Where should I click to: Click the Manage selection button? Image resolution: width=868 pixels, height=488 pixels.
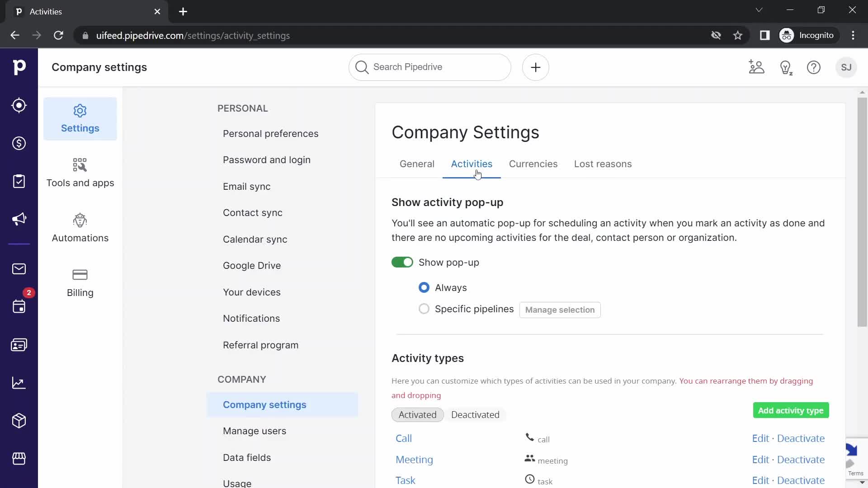(x=560, y=310)
